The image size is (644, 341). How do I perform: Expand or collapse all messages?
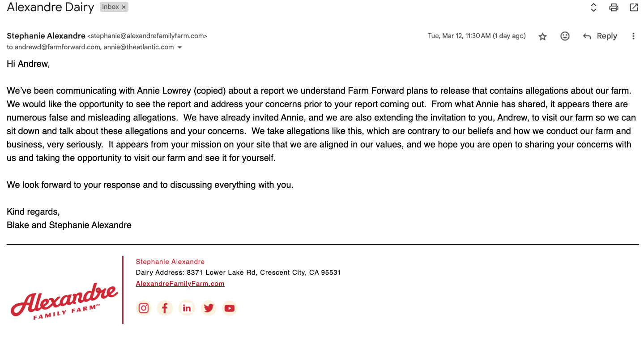tap(593, 8)
